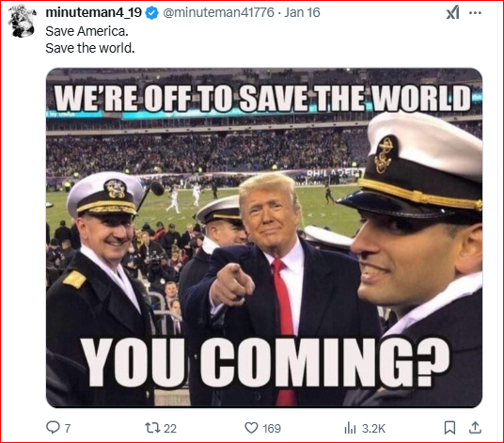Viewport: 504px width, 443px height.
Task: Open the minuteman4_19 profile avatar
Action: click(x=22, y=21)
